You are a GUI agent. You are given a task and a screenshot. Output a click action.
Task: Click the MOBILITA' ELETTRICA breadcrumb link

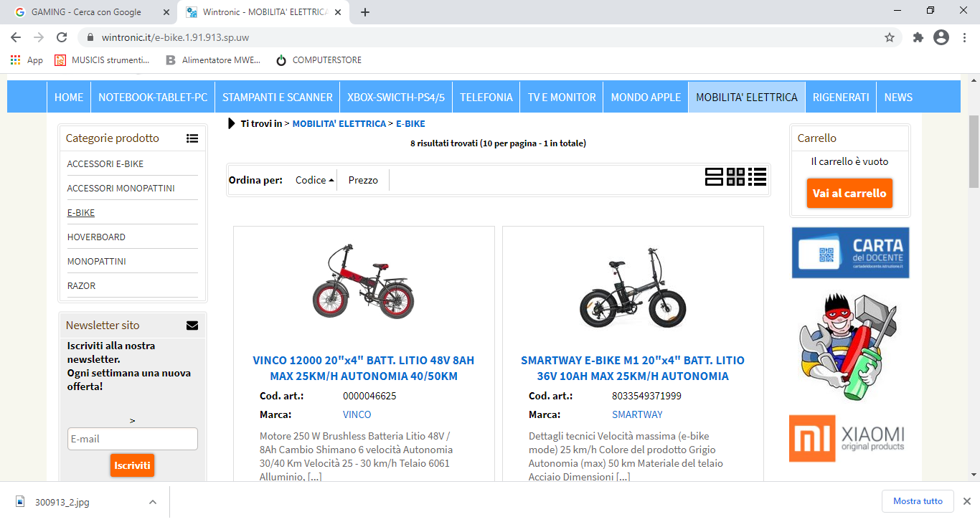(339, 124)
